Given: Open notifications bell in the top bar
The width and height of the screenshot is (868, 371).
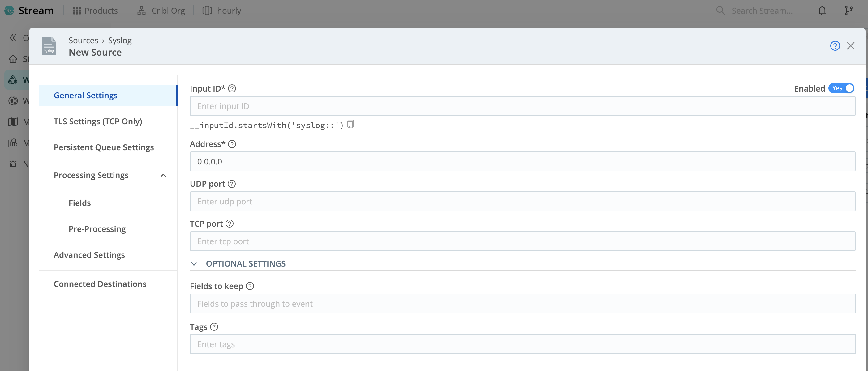Looking at the screenshot, I should pyautogui.click(x=823, y=11).
